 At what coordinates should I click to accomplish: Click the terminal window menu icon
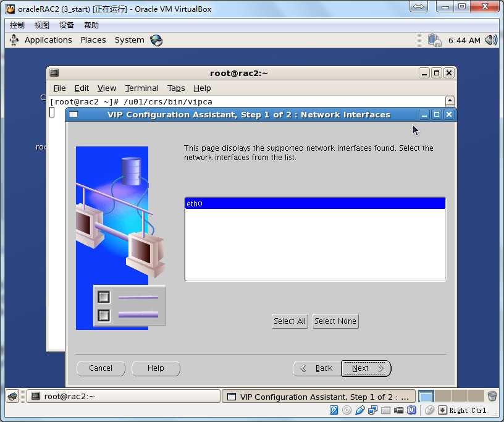coord(54,73)
